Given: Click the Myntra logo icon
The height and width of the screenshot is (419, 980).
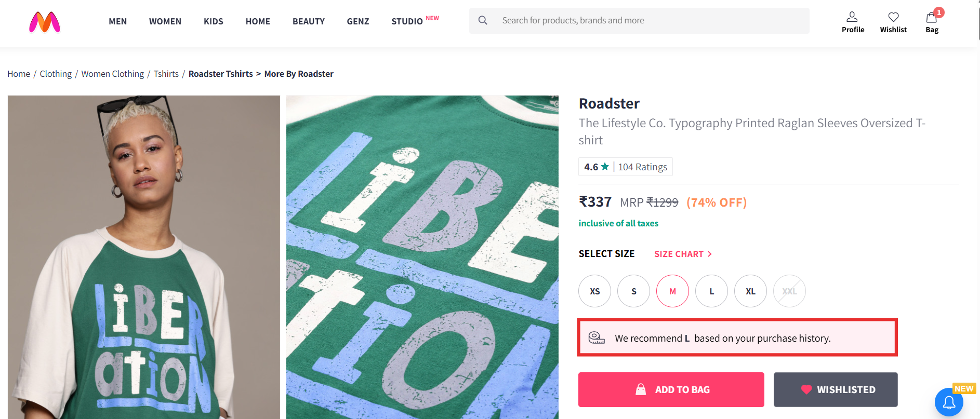Looking at the screenshot, I should pos(45,22).
